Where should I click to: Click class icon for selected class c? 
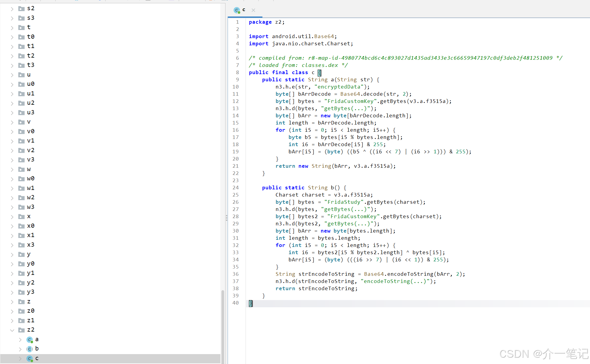tap(29, 358)
